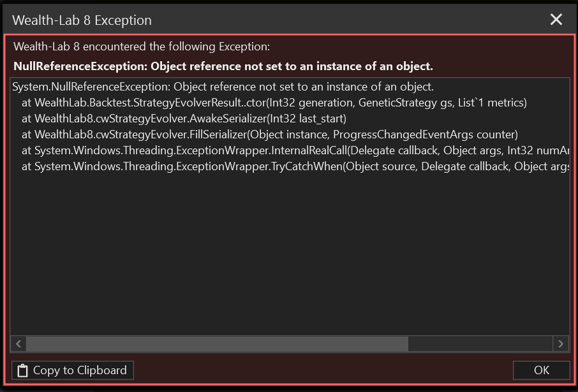Click the clipboard icon beside Copy to Clipboard
Viewport: 578px width, 392px height.
pos(22,370)
